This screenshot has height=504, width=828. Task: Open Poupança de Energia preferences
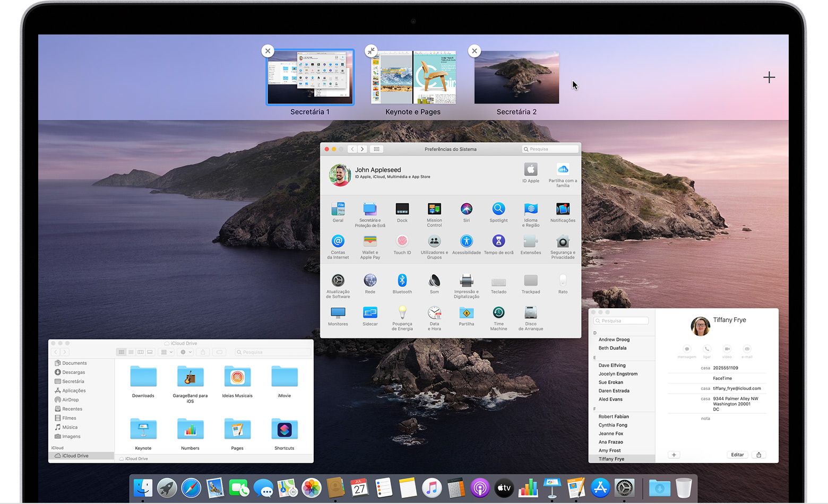[x=402, y=318]
